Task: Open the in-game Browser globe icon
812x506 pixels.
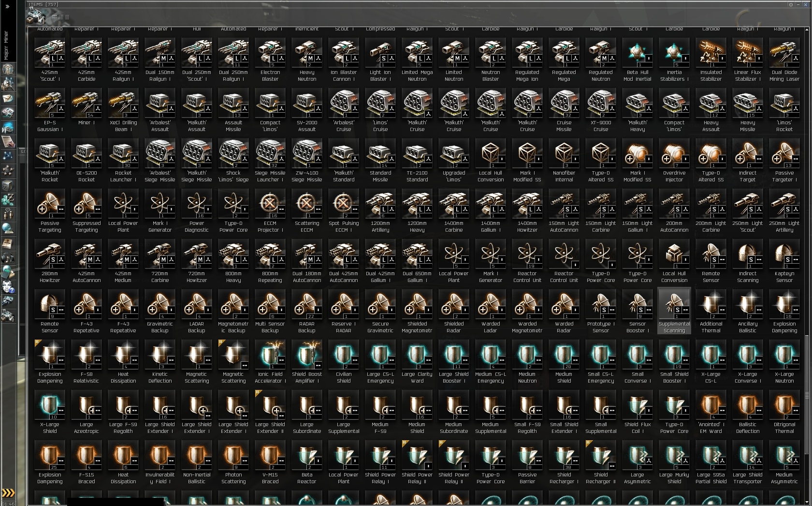Action: coord(8,228)
